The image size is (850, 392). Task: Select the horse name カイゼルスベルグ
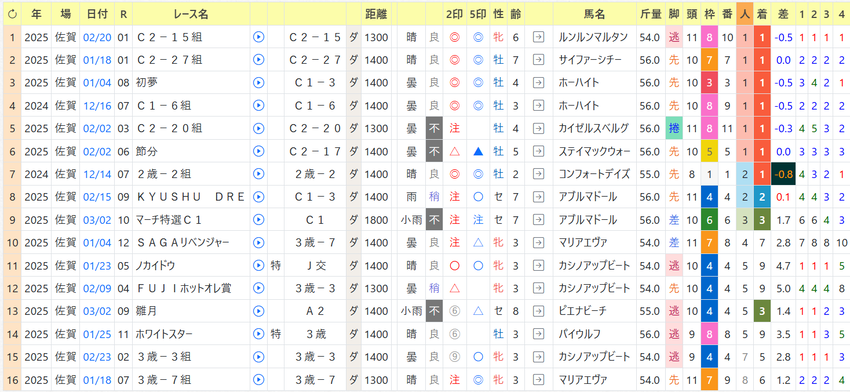tap(594, 128)
